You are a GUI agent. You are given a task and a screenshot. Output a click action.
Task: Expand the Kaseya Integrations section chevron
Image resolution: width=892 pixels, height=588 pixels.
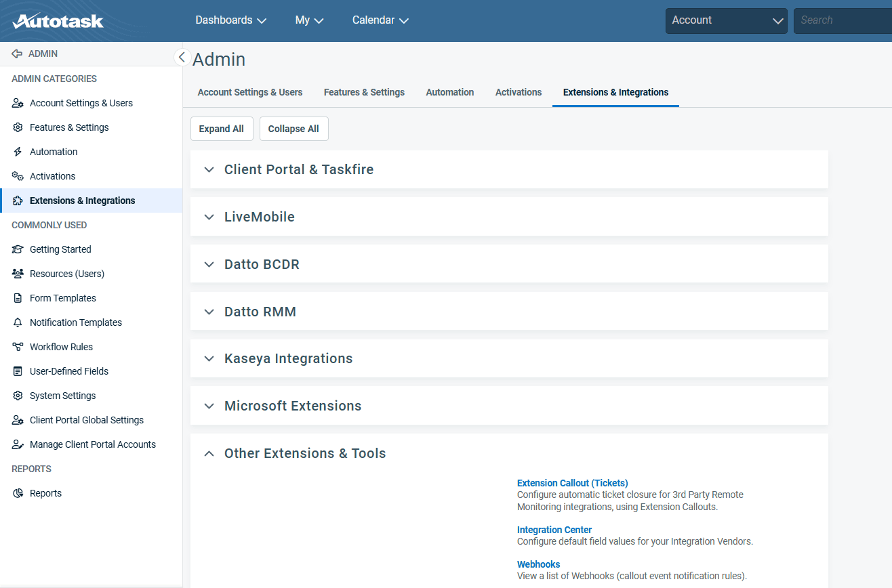point(209,359)
